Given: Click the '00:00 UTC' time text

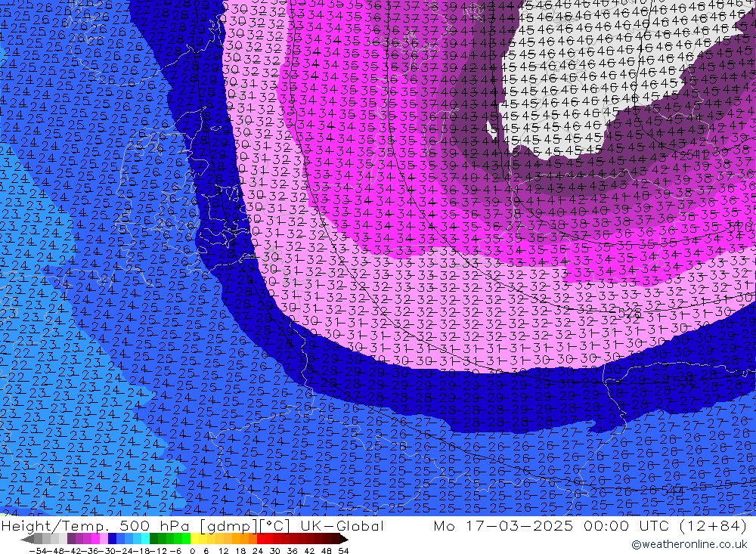Looking at the screenshot, I should 627,525.
